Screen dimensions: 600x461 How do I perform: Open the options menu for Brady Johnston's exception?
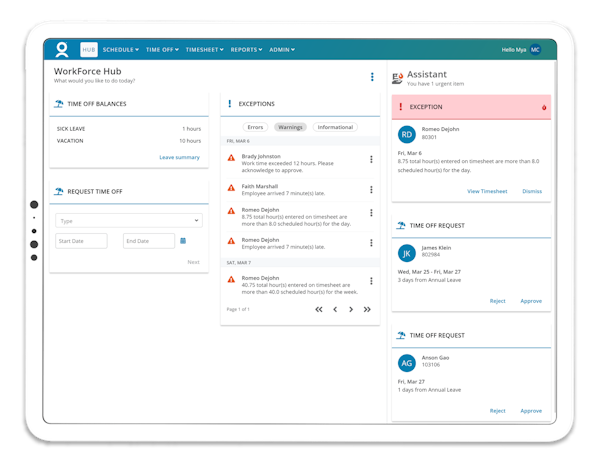point(371,160)
